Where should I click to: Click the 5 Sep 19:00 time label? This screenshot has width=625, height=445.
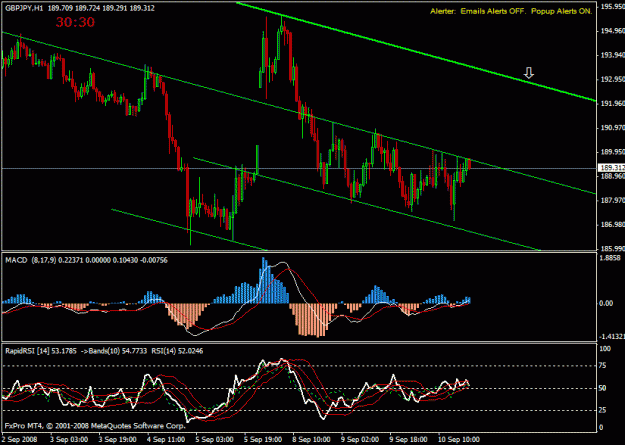coord(262,439)
